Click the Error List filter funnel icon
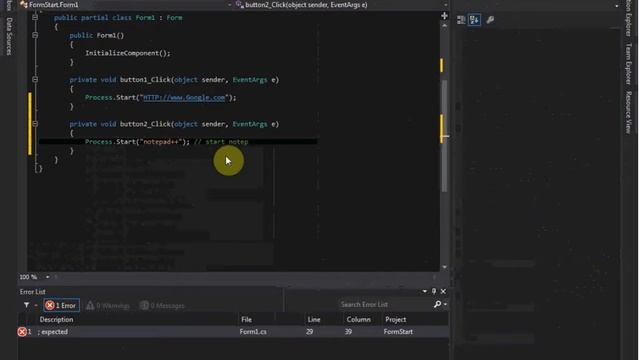 pos(27,305)
